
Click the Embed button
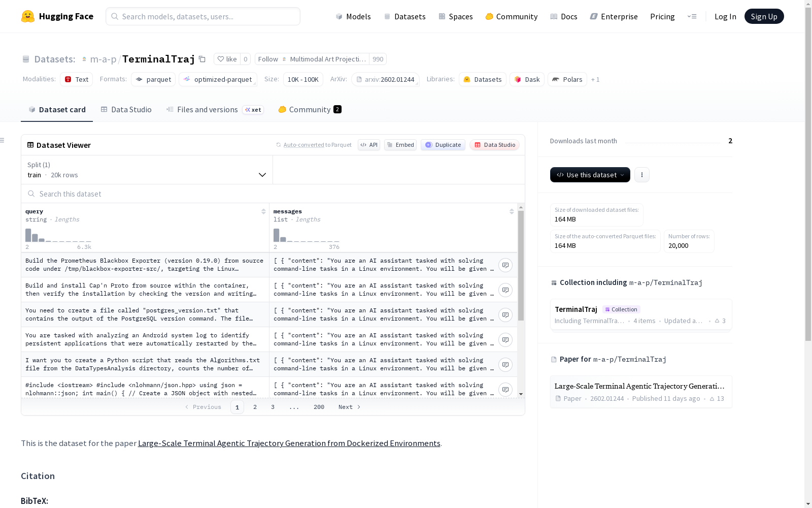400,145
